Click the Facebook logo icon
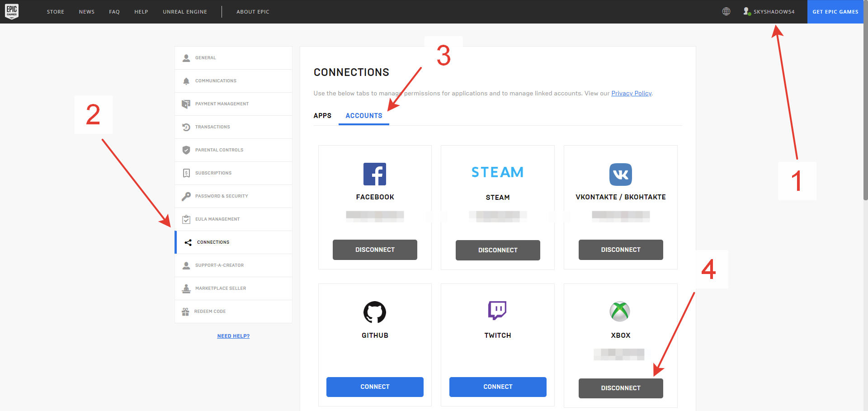This screenshot has height=411, width=868. (x=375, y=174)
